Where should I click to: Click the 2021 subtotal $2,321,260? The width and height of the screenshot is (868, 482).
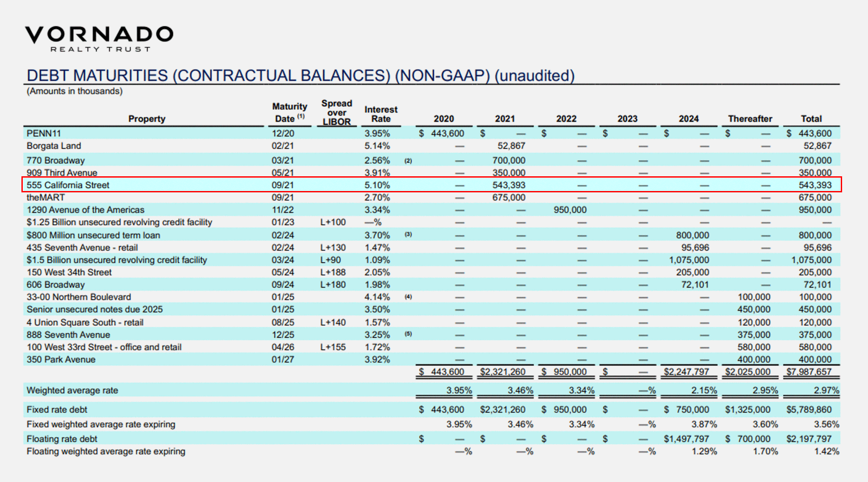coord(502,371)
